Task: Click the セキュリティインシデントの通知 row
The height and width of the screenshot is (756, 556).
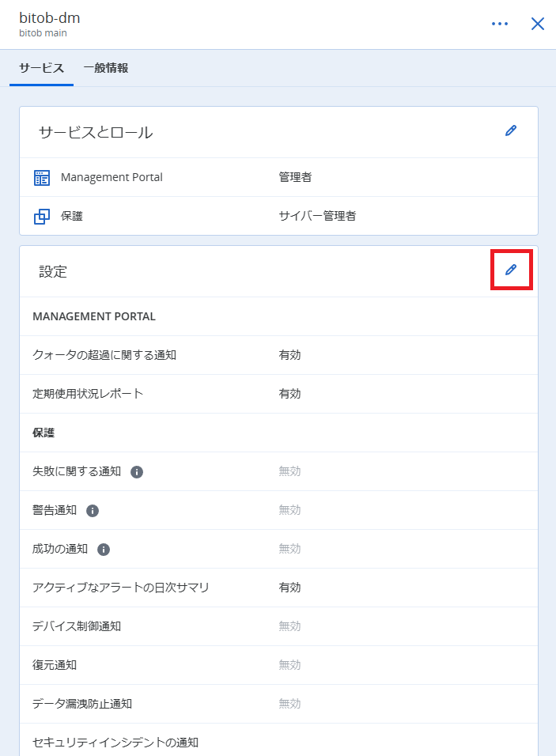Action: point(278,740)
